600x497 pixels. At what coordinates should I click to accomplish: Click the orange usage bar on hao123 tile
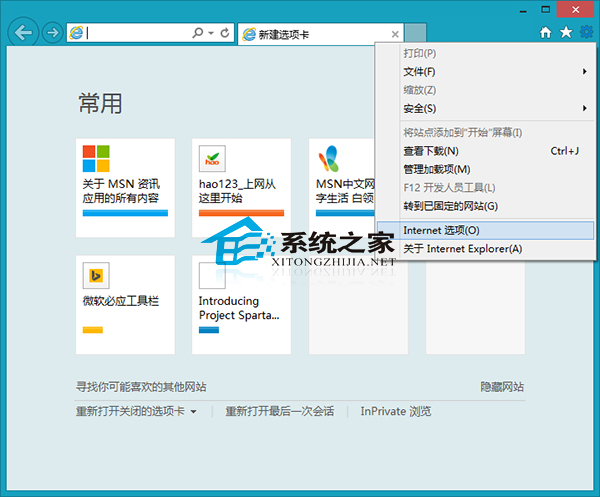[x=241, y=213]
